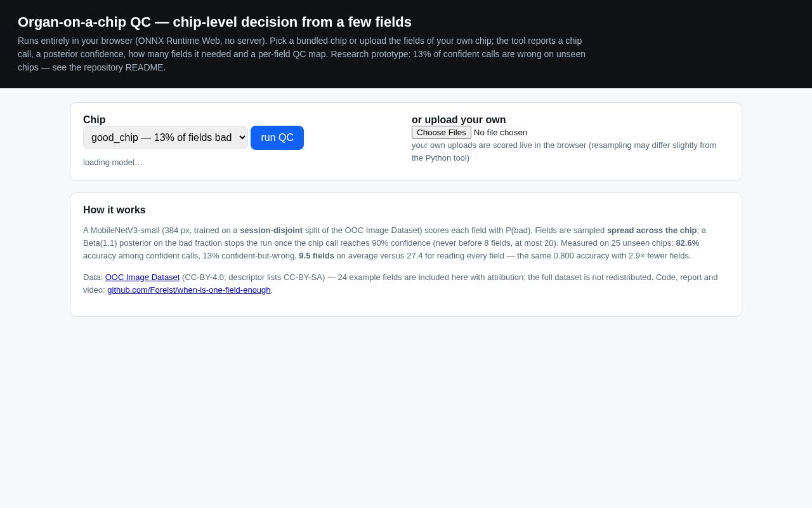Click the bold 9.5 fields text
The image size is (812, 508).
(317, 255)
